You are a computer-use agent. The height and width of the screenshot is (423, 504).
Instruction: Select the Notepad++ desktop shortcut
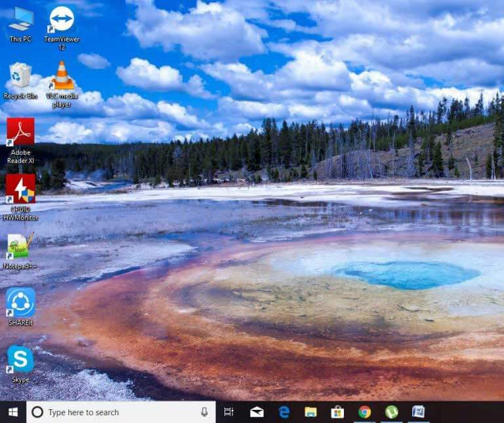(20, 251)
